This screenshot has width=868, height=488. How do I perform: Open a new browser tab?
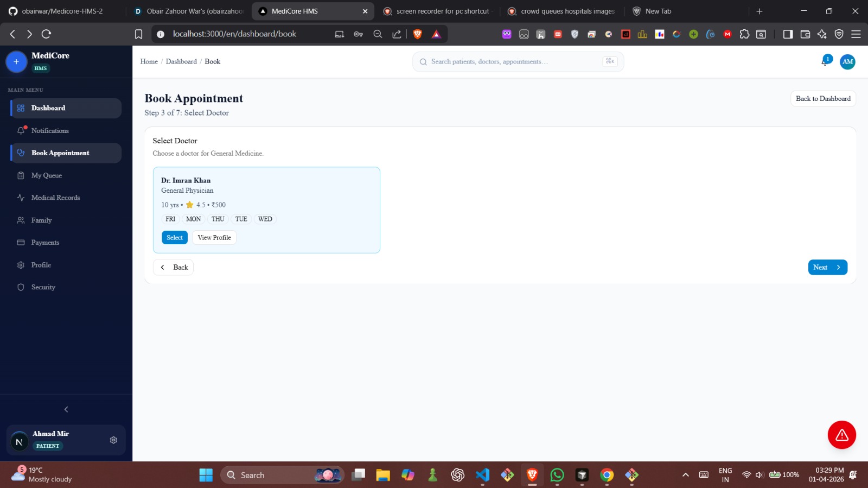click(x=759, y=11)
